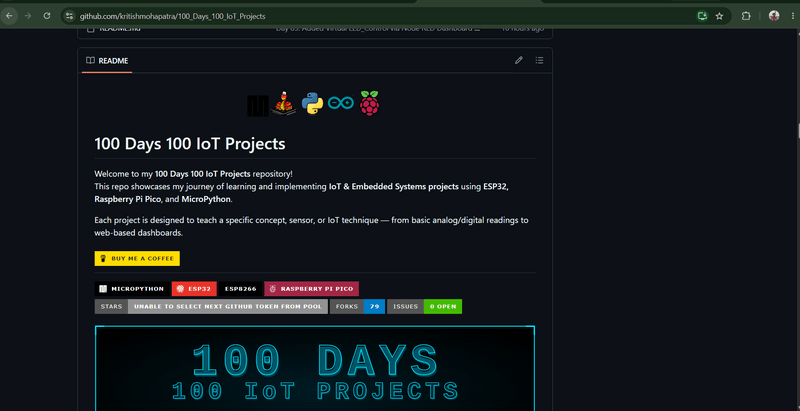Click the text 'Raspberry Pi Pico' in description
Viewport: 800px width, 411px height.
[x=128, y=199]
